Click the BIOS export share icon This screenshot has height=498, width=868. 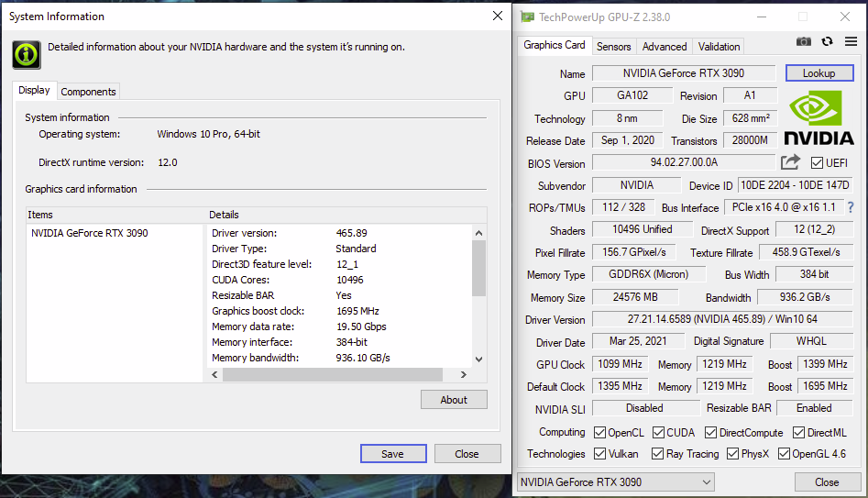click(x=790, y=161)
